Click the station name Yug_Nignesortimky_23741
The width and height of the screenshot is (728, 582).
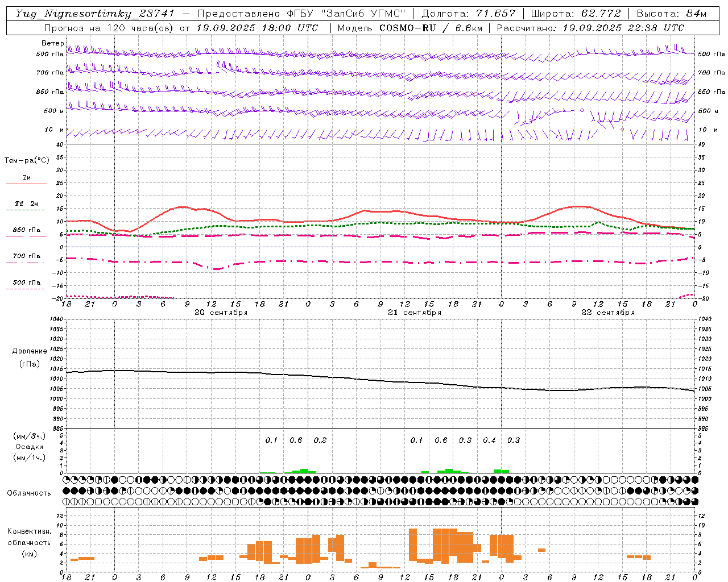pyautogui.click(x=95, y=14)
